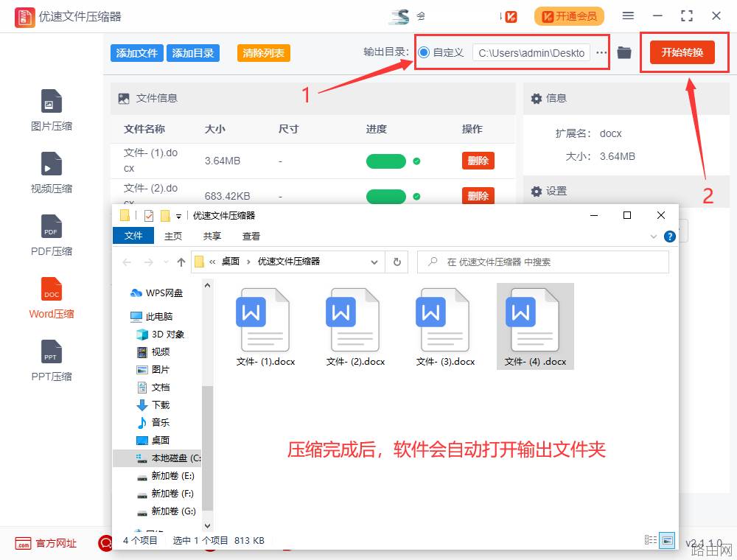
Task: Open the 图片压缩 image compression tool
Action: pyautogui.click(x=52, y=102)
